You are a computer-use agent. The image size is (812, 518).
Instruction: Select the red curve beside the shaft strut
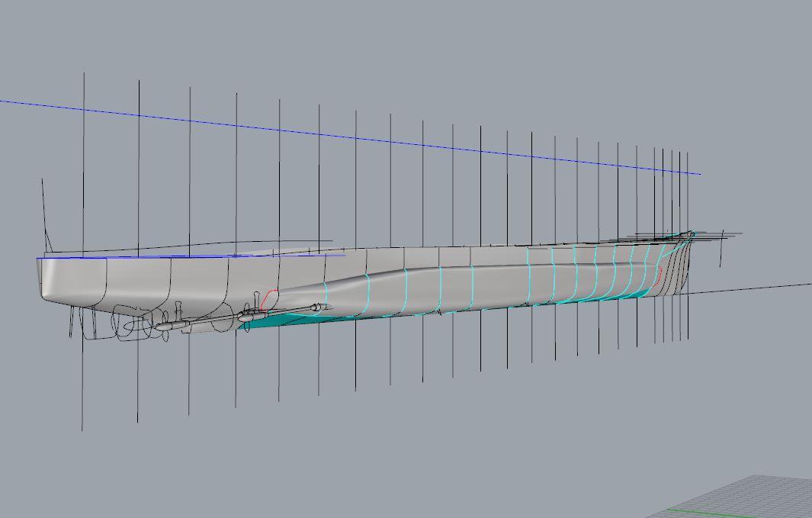click(268, 301)
